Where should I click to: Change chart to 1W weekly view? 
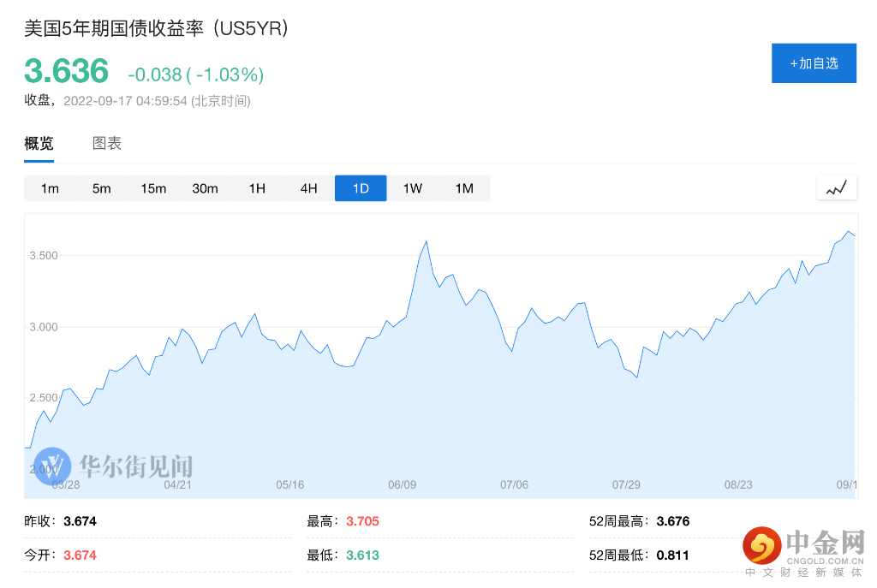point(412,188)
